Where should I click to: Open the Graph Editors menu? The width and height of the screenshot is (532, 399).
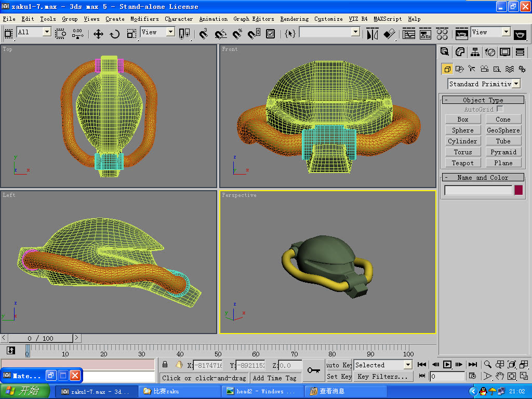tap(254, 19)
